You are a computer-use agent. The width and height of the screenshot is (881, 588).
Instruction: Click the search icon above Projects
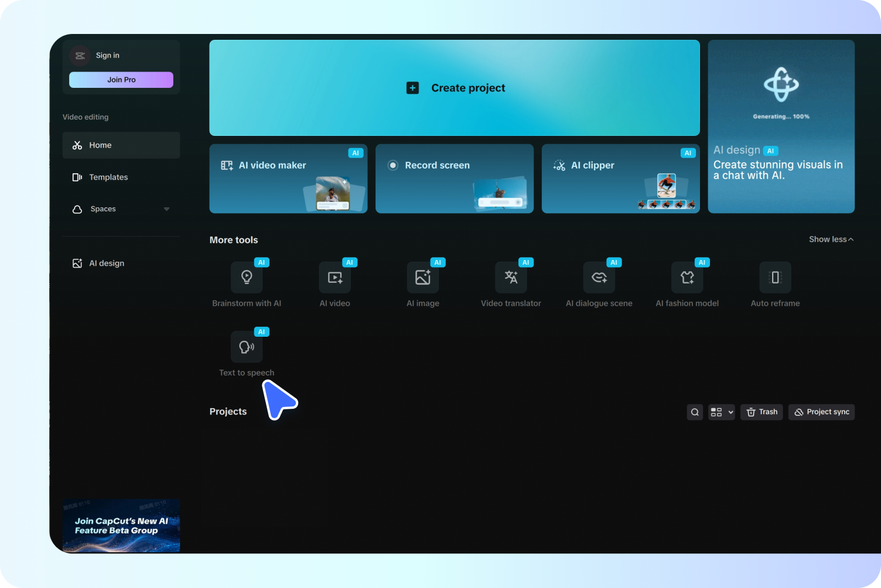tap(695, 412)
